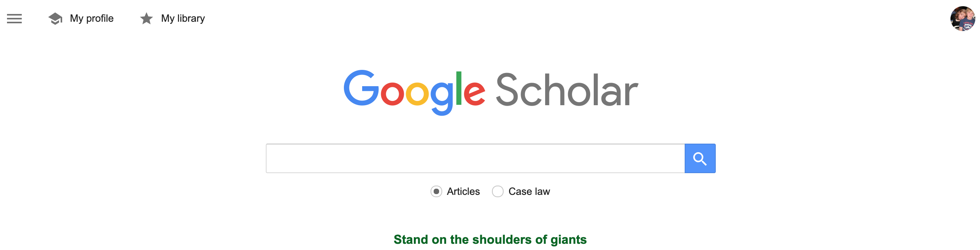The height and width of the screenshot is (250, 980).
Task: Select the Articles radio button
Action: (x=436, y=191)
